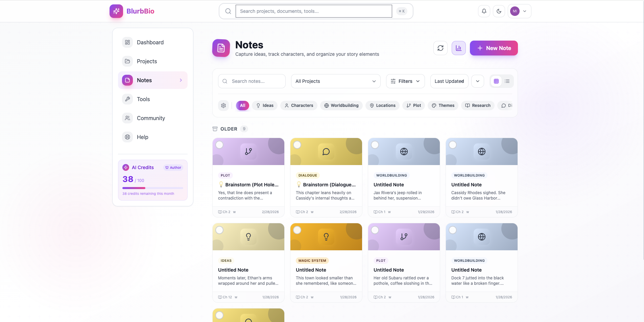Select the old Subaru Plot note checkbox

coord(375,230)
